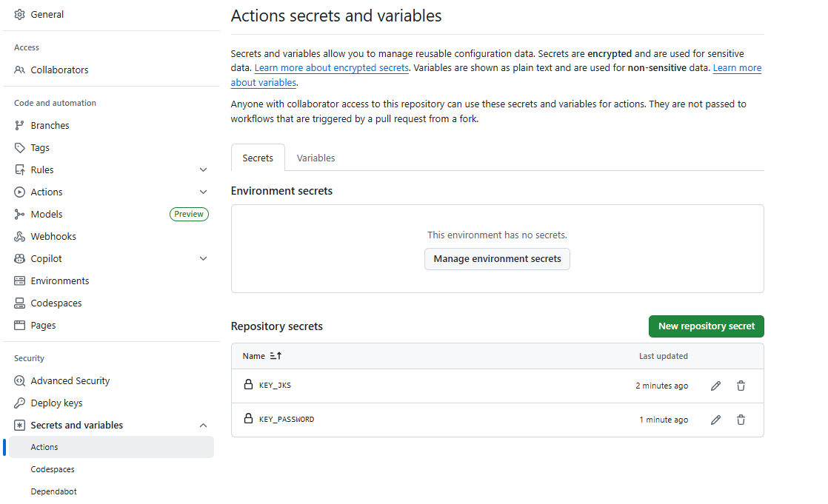Click Manage environment secrets button
828x504 pixels.
tap(497, 259)
